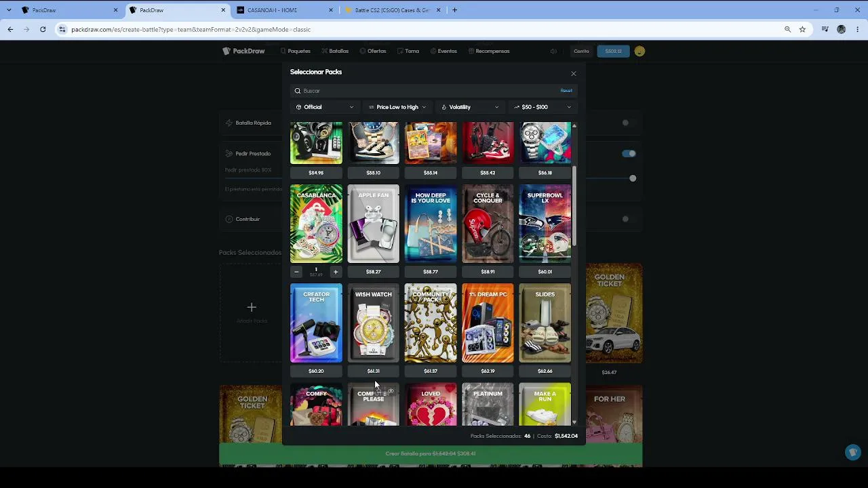
Task: Open the support chat bubble icon
Action: [853, 452]
